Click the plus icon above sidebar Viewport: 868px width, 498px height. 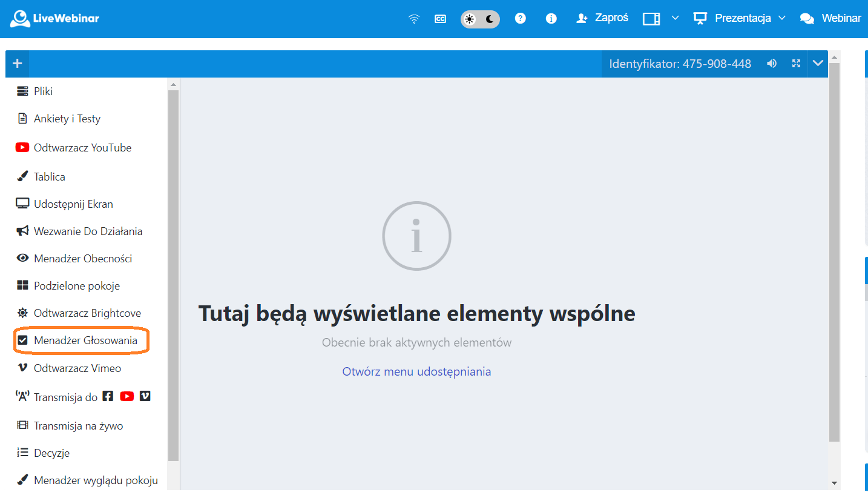[17, 64]
